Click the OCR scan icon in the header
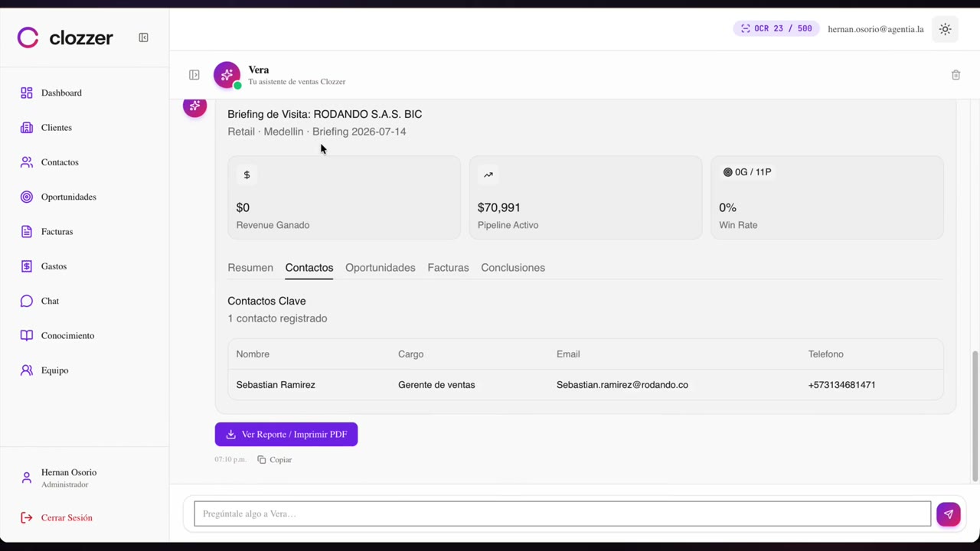Viewport: 980px width, 551px height. (745, 29)
